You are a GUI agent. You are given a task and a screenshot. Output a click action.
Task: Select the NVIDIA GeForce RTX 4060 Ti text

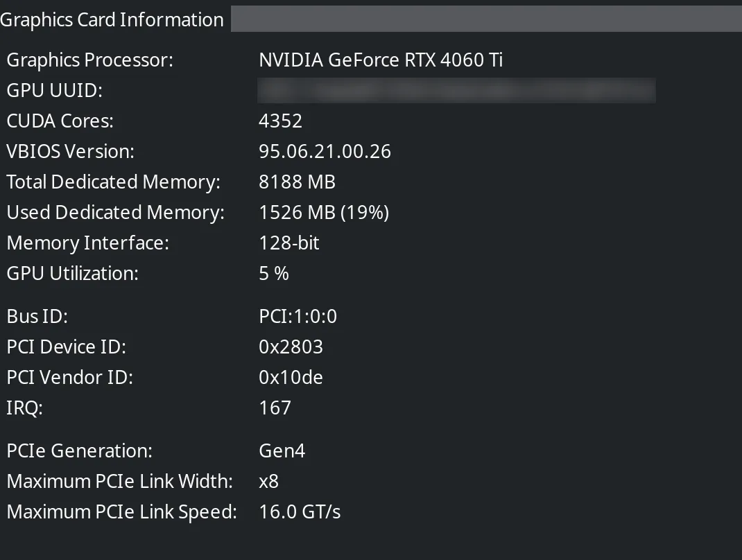[381, 60]
